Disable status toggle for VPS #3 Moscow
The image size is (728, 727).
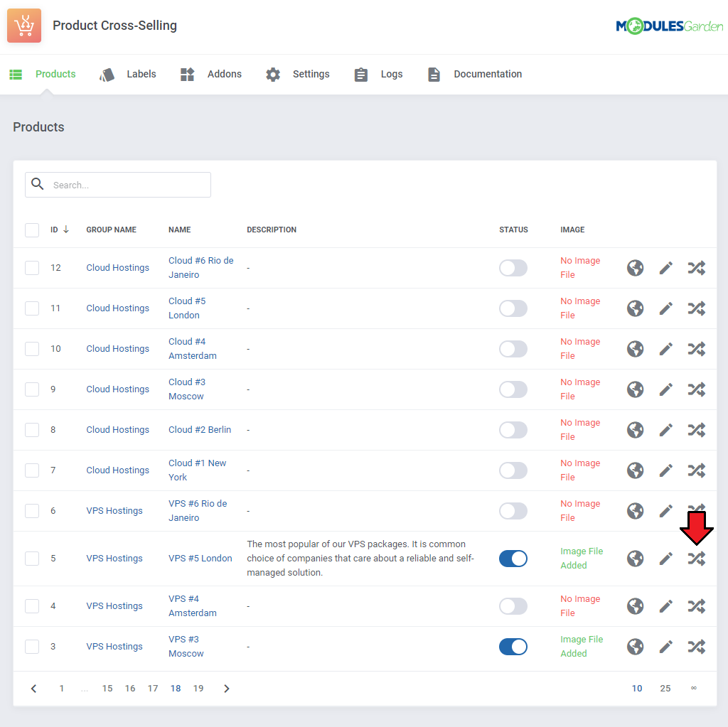click(x=513, y=647)
